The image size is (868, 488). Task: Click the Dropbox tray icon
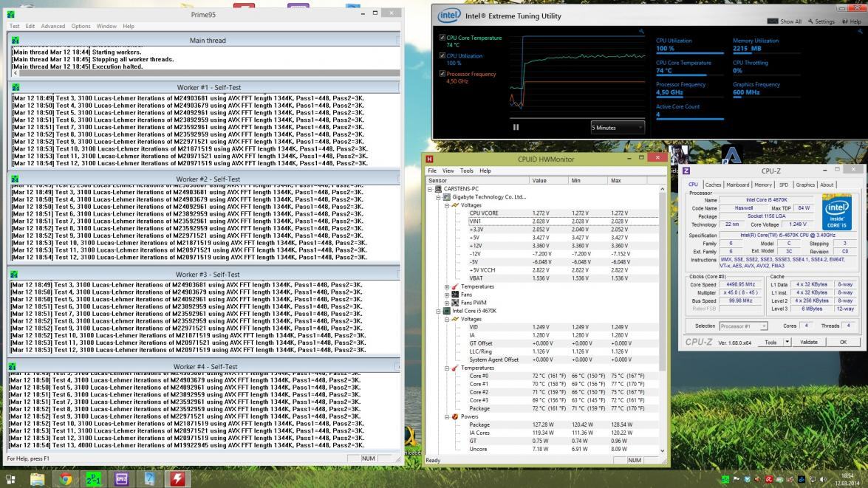click(x=747, y=479)
